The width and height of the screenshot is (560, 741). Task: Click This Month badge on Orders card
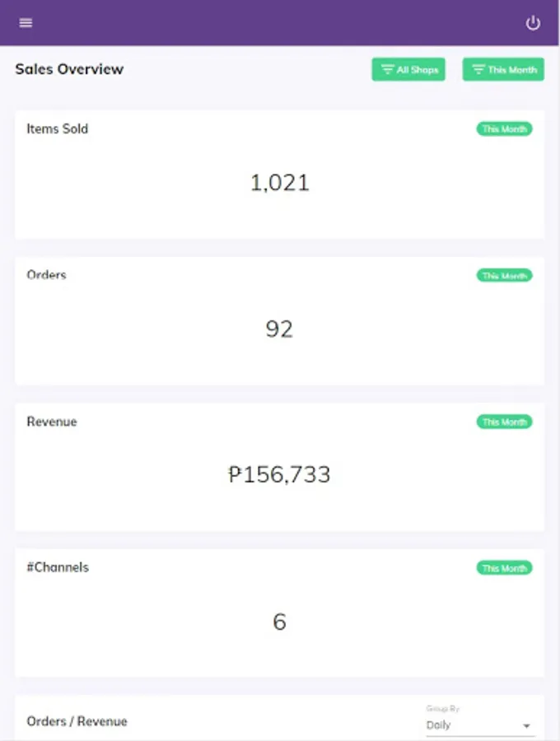click(x=504, y=276)
